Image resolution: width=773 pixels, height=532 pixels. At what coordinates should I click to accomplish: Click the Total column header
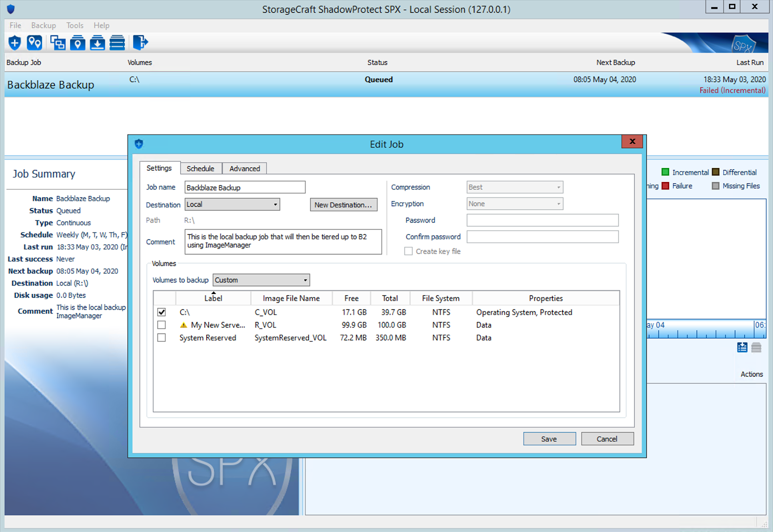[390, 298]
